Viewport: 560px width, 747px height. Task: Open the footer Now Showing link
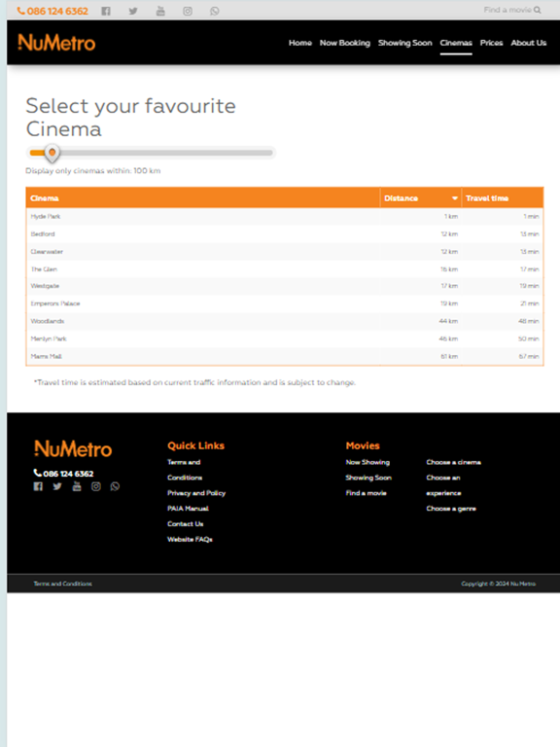(x=367, y=462)
